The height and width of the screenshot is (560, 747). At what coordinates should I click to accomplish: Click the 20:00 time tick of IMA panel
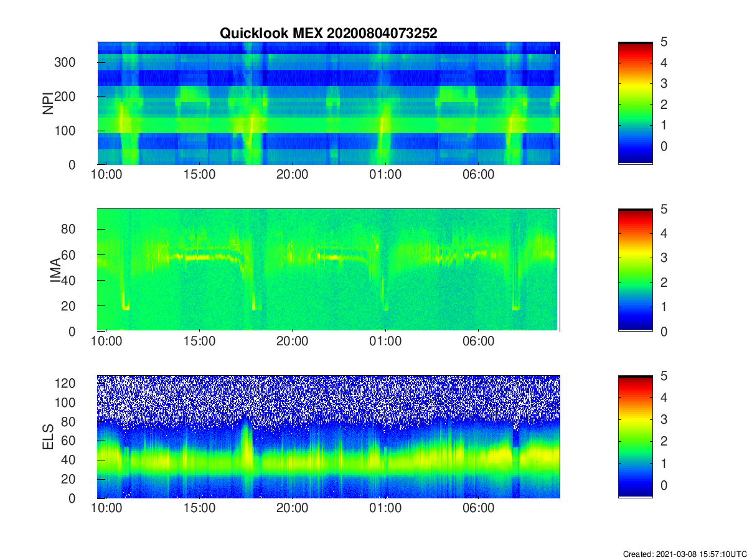tap(292, 342)
